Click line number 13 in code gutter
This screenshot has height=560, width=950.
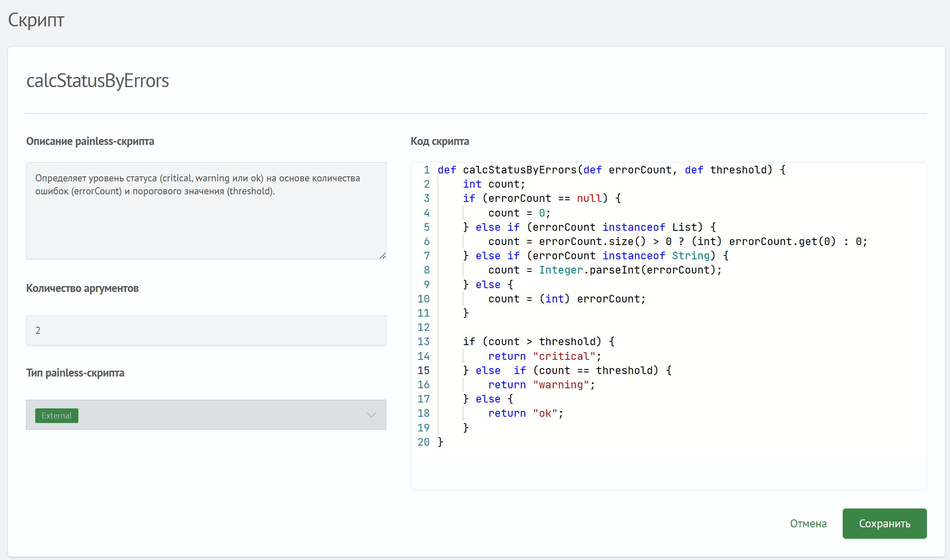pyautogui.click(x=423, y=341)
